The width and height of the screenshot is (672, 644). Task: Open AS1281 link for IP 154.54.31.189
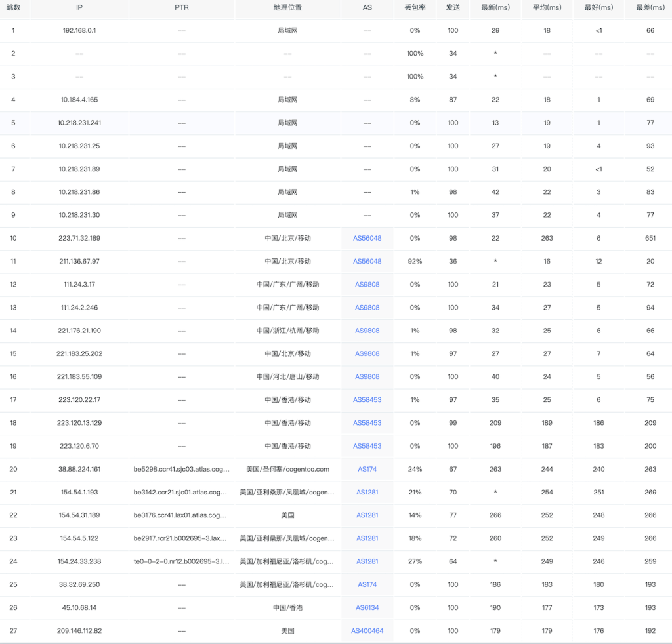coord(367,515)
